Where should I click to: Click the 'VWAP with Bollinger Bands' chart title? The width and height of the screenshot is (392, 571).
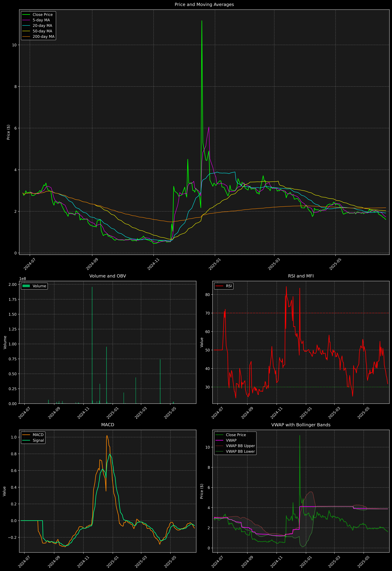[301, 425]
